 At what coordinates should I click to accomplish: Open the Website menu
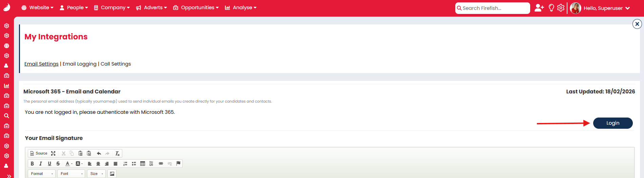pos(37,7)
